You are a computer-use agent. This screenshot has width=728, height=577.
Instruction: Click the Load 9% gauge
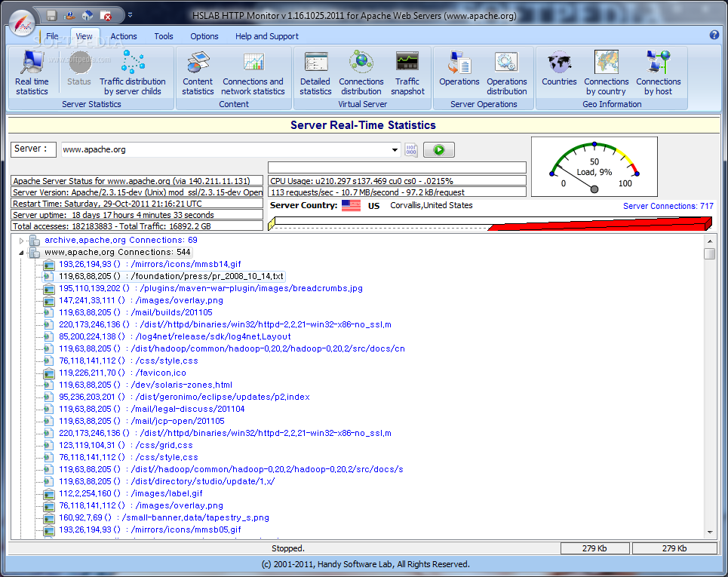pos(594,167)
